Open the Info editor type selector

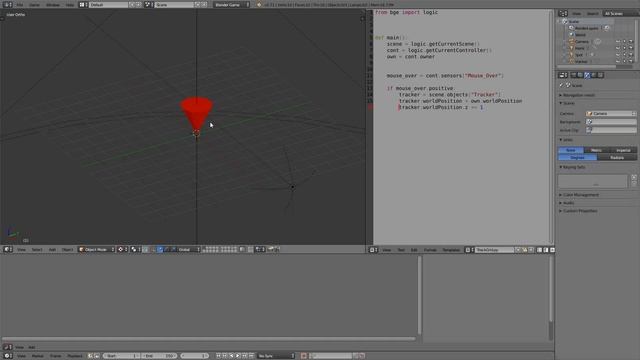7,4
